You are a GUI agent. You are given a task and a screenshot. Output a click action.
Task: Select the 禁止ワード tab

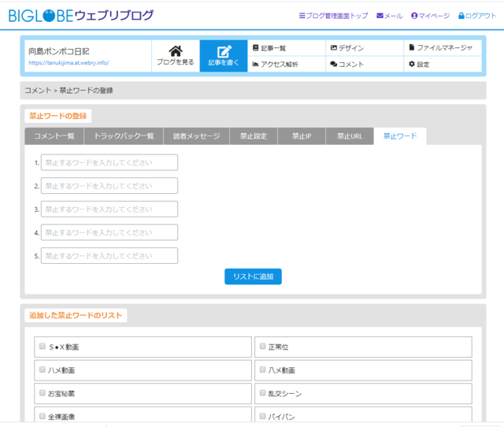point(400,136)
